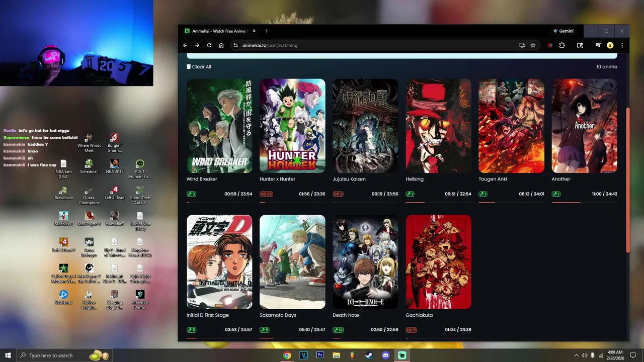
Task: Open the Chrome home page button
Action: pos(221,45)
